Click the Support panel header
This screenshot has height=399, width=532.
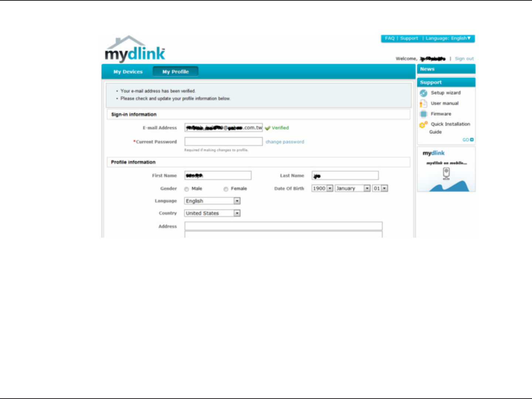446,82
